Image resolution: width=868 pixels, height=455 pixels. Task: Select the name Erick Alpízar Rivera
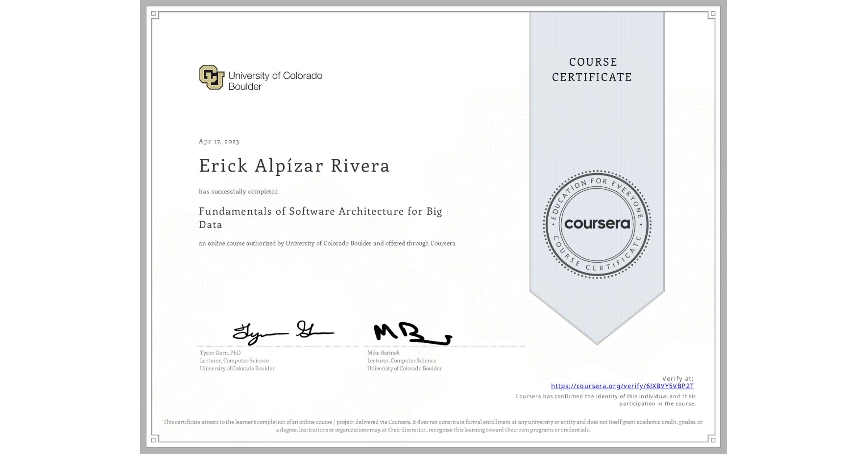tap(294, 166)
